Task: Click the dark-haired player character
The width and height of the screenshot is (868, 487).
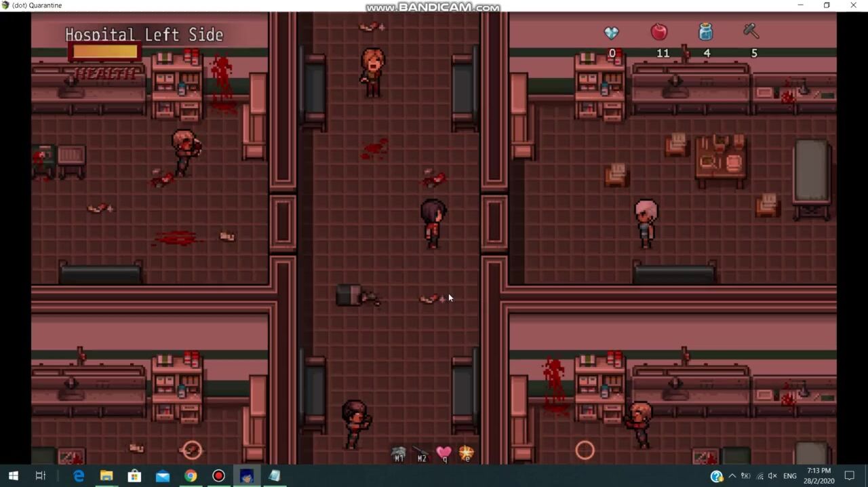Action: coord(433,223)
